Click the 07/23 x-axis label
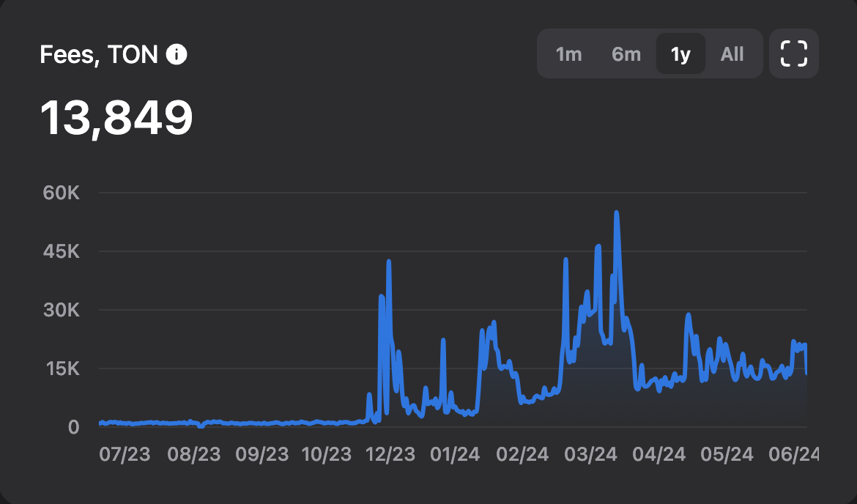This screenshot has height=504, width=857. [125, 454]
